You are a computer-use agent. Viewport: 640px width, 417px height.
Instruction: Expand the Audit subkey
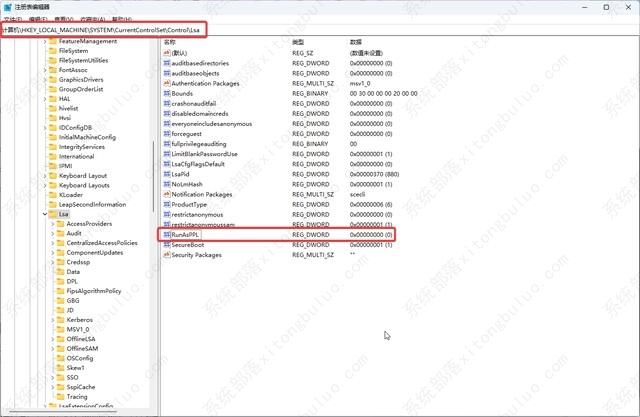click(x=53, y=233)
